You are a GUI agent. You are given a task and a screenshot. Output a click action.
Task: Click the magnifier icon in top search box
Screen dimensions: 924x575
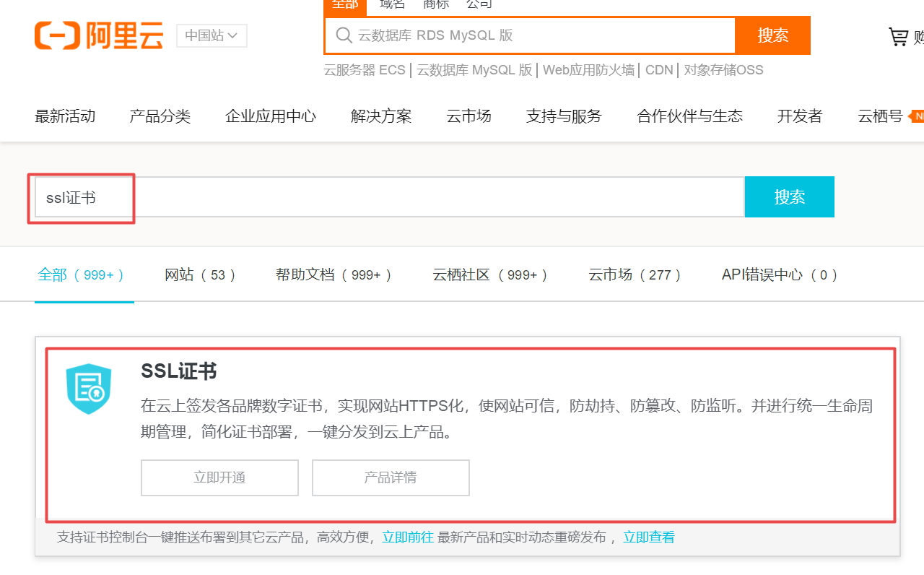click(x=344, y=35)
